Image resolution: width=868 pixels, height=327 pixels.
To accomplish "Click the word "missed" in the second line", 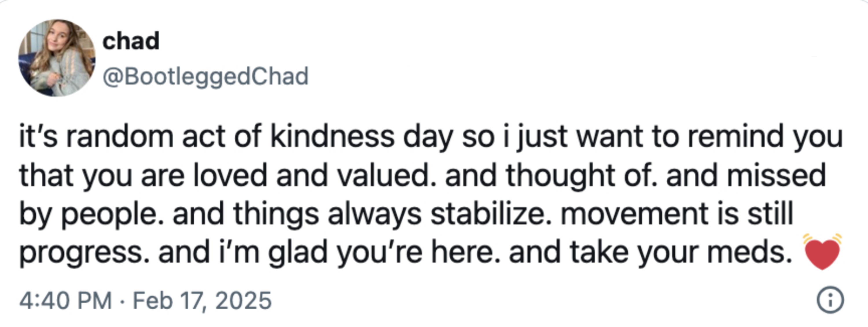I will 776,175.
